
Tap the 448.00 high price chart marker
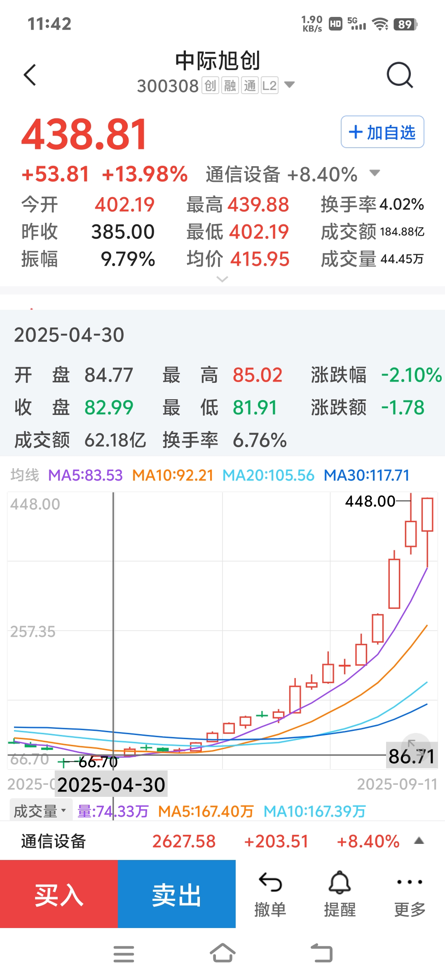pos(370,502)
